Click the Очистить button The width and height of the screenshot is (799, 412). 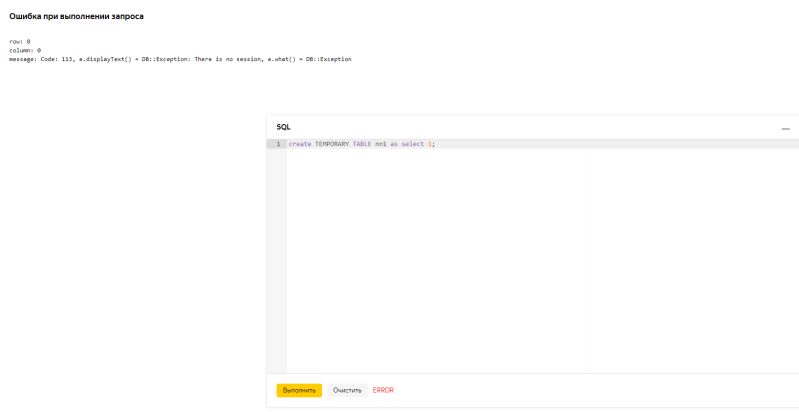pos(347,391)
